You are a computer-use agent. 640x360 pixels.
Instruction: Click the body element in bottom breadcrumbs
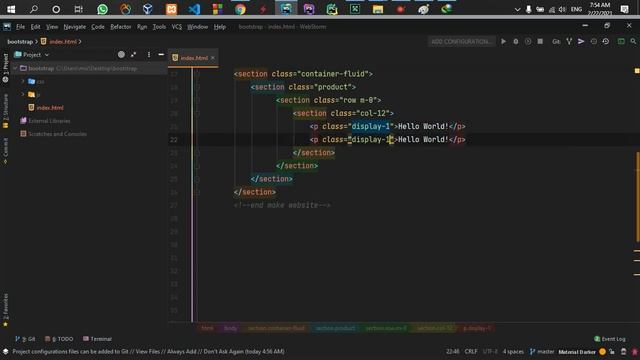tap(231, 328)
